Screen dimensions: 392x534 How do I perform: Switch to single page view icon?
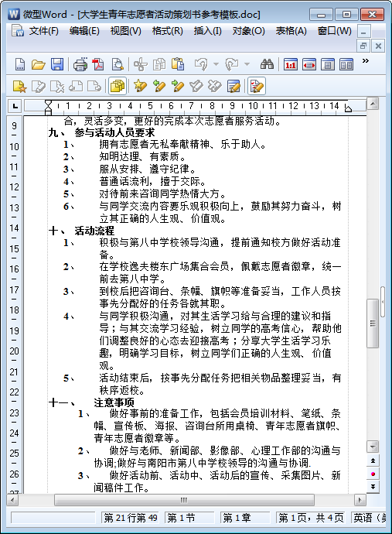[x=328, y=64]
